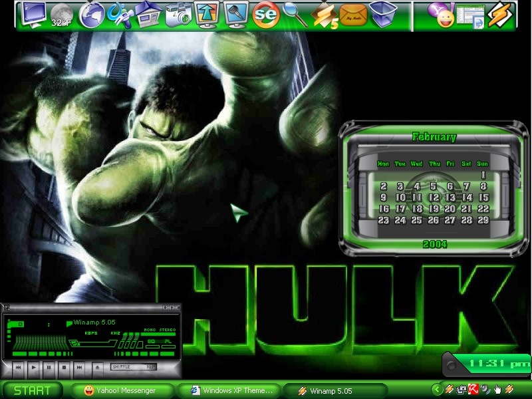The height and width of the screenshot is (399, 532).
Task: Select day 14 in the calendar
Action: [467, 198]
